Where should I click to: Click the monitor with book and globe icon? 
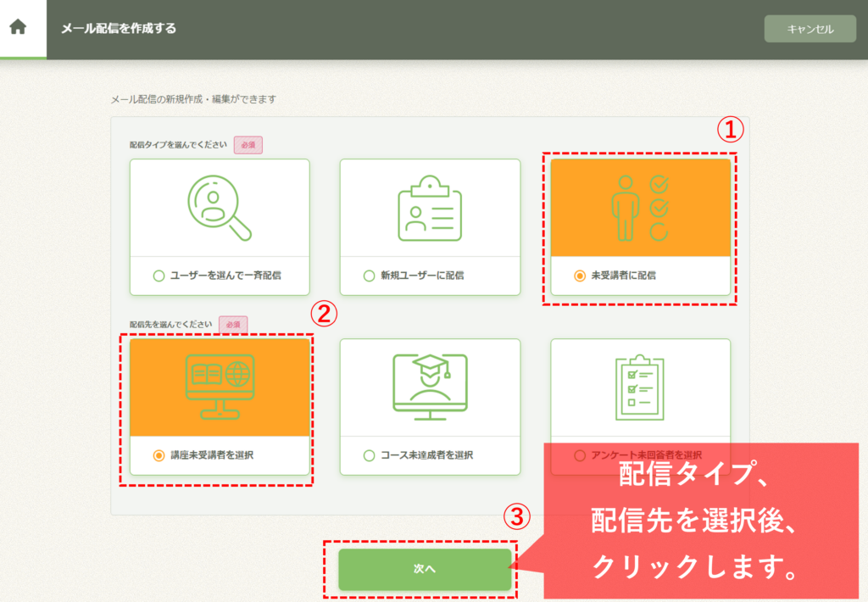tap(220, 387)
